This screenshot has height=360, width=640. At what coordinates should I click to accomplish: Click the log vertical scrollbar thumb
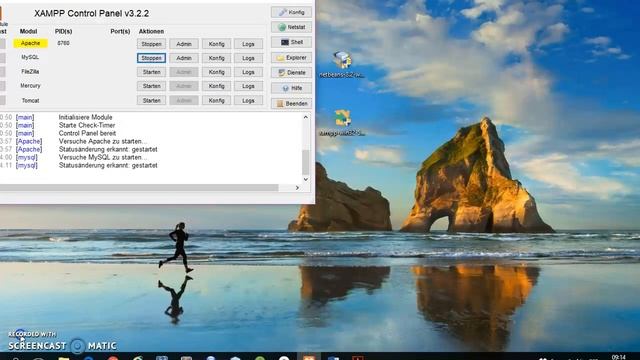306,162
